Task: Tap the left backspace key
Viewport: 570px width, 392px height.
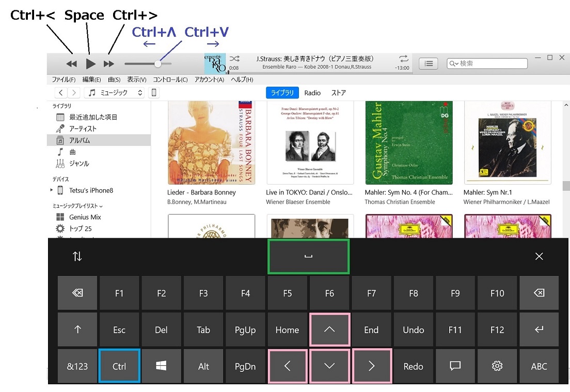Action: pyautogui.click(x=77, y=293)
